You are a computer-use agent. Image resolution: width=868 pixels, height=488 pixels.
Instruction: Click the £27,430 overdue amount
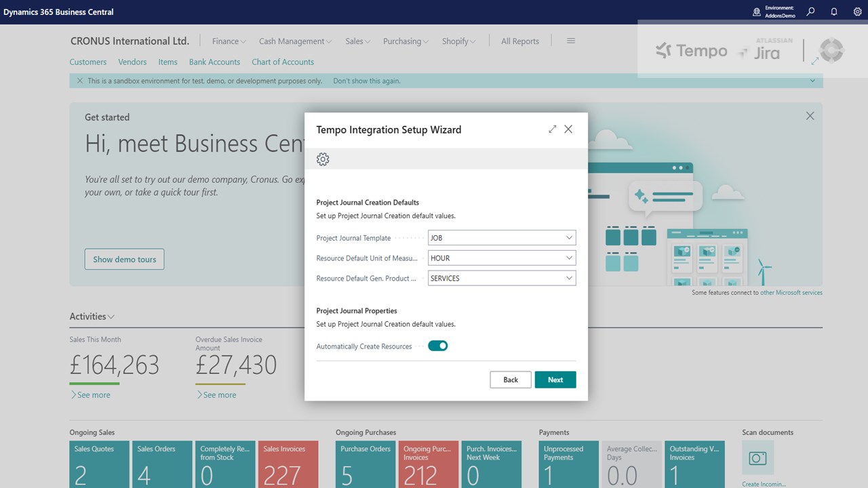236,365
